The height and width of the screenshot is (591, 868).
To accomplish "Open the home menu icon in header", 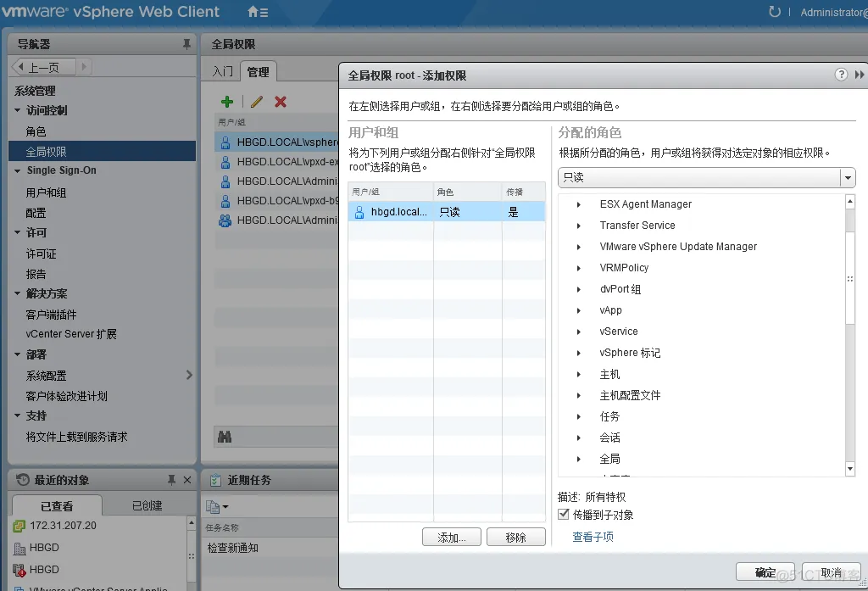I will tap(258, 13).
